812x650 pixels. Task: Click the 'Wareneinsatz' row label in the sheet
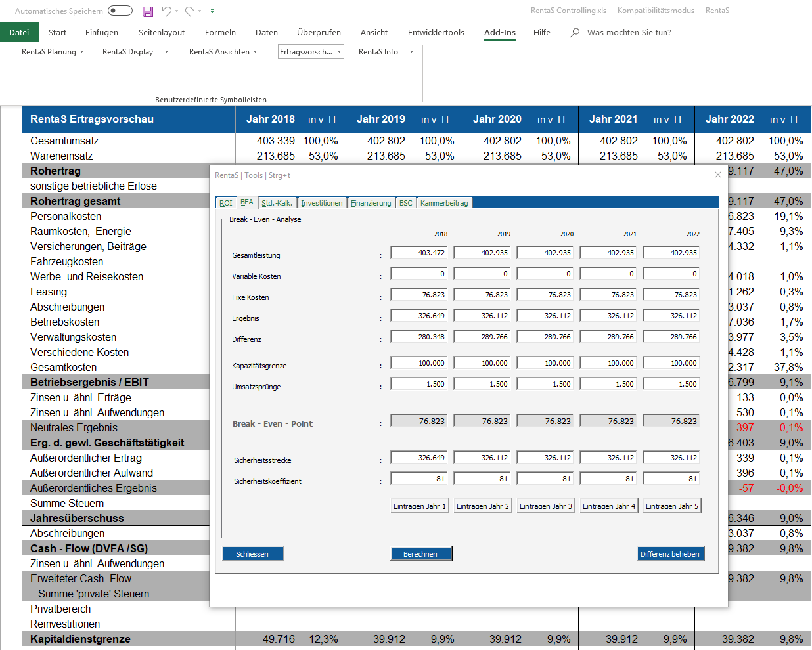point(62,156)
